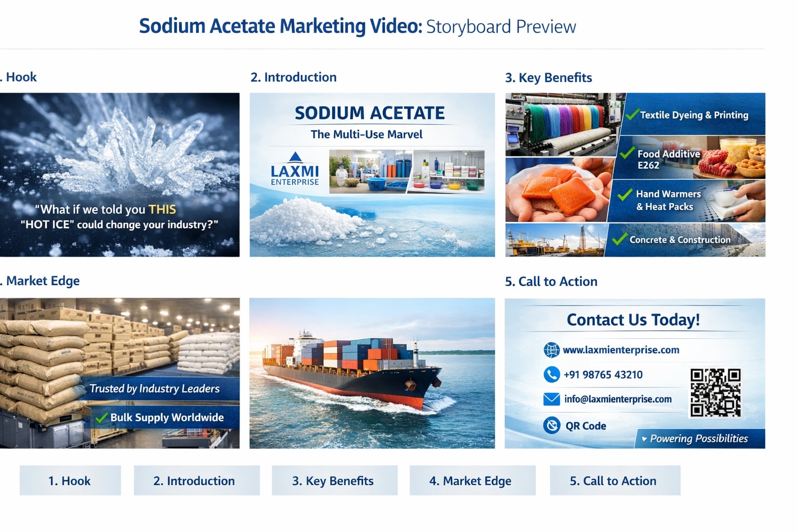Click the construction cranes photo
798x532 pixels.
[555, 240]
